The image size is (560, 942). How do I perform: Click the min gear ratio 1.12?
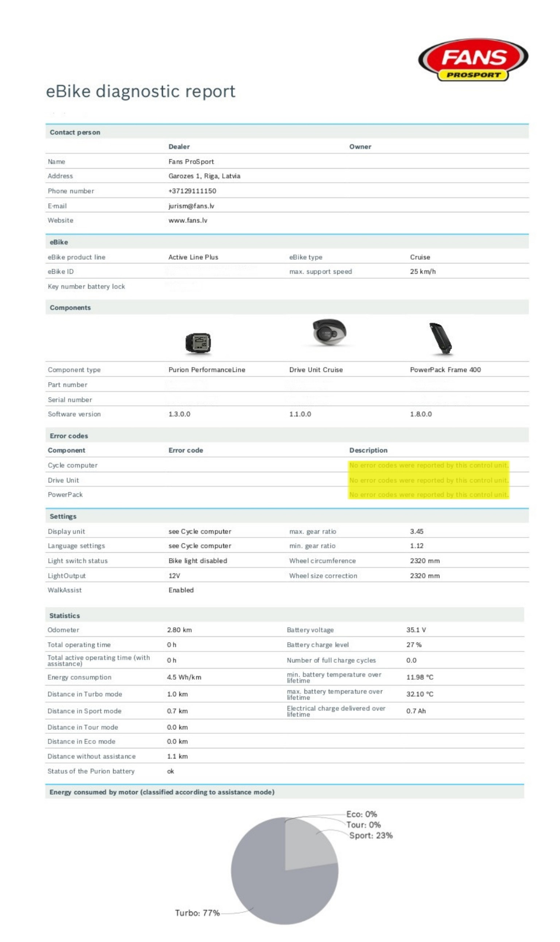(417, 546)
